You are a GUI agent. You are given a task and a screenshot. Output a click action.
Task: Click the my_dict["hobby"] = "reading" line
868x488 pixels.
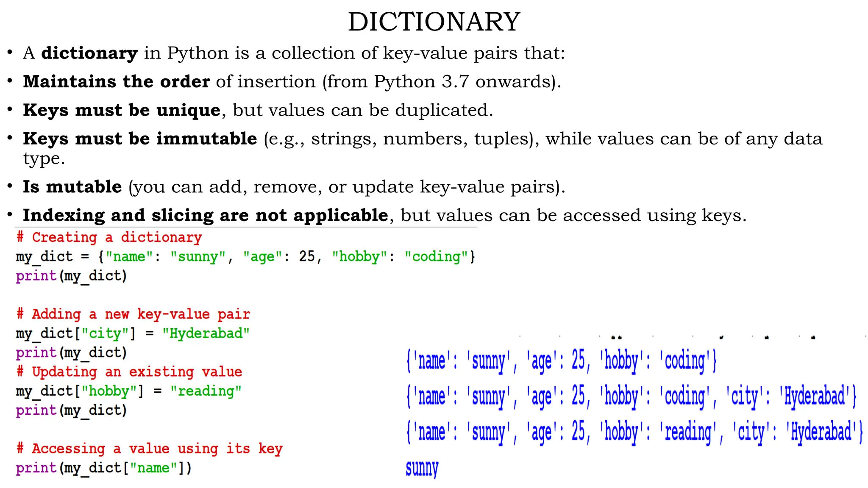click(x=128, y=391)
